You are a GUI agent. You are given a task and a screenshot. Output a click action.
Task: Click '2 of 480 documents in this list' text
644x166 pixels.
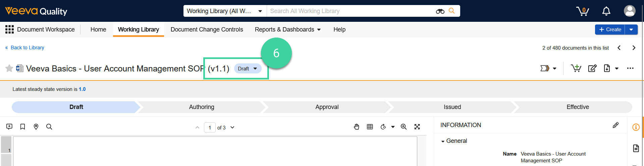[576, 48]
